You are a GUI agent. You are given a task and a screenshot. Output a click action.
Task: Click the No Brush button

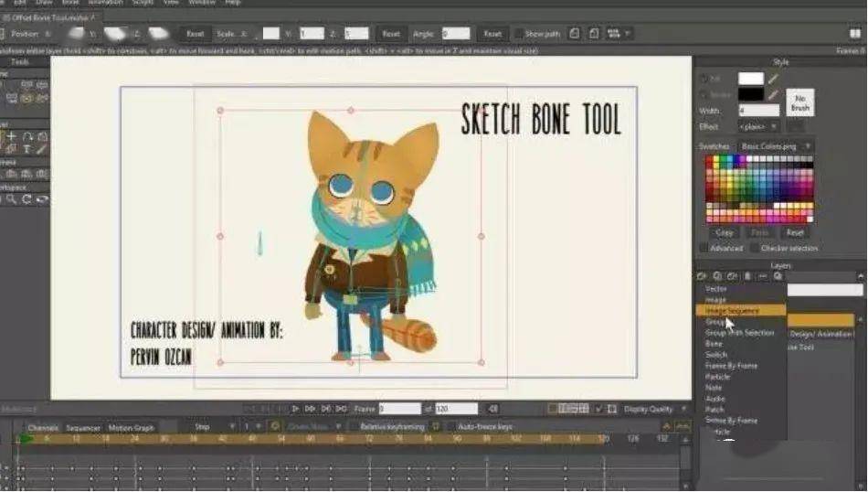[x=799, y=102]
